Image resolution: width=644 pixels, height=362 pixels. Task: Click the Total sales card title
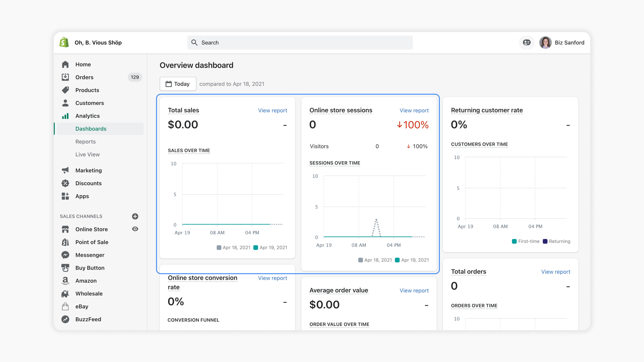184,110
